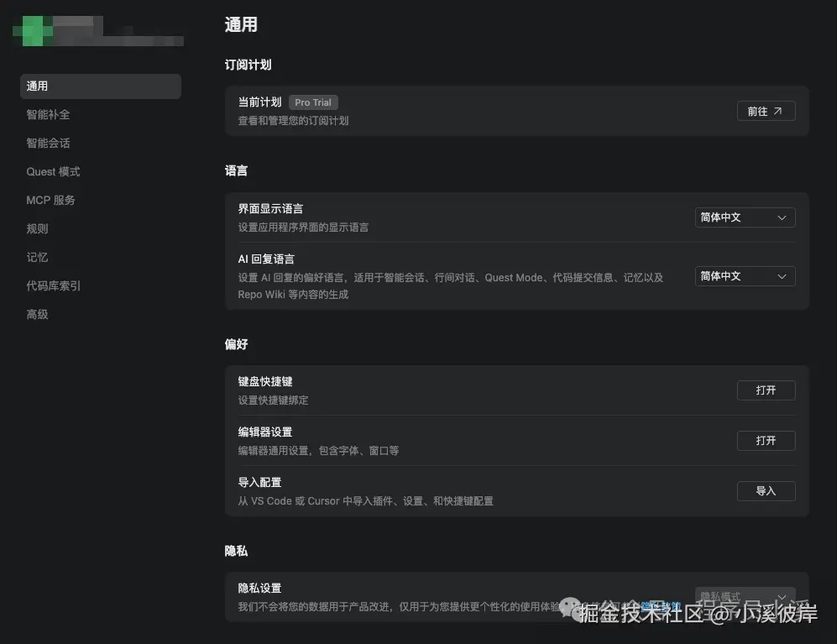
Task: Click the external link arrow on 前往 button
Action: [778, 110]
